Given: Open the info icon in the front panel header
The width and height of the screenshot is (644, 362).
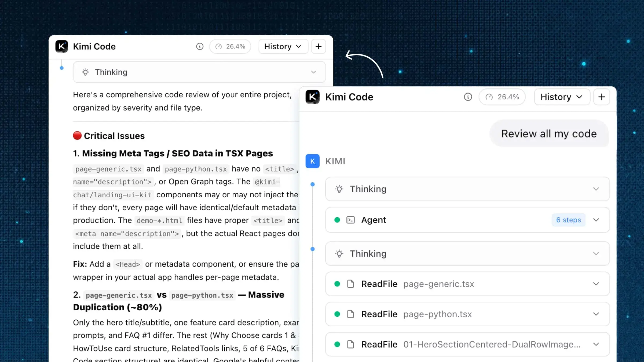Looking at the screenshot, I should pos(468,97).
